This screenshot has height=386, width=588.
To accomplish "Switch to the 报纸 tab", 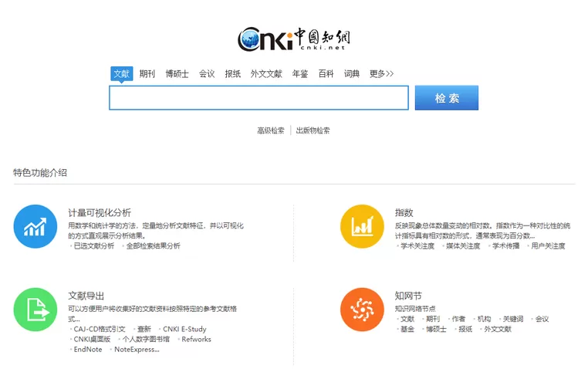I will [232, 74].
